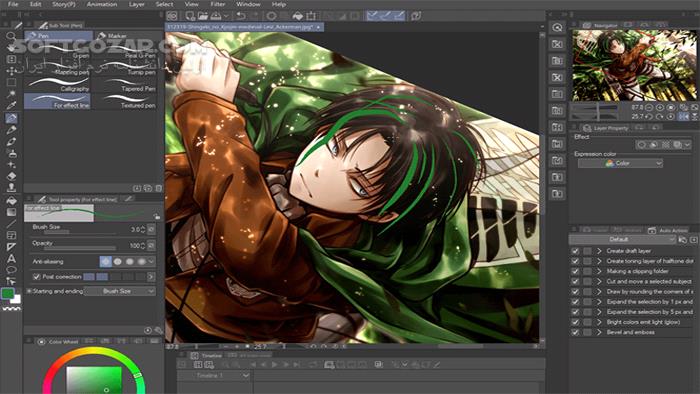Select the Auto select magic wand tool
The height and width of the screenshot is (394, 700).
point(11,94)
